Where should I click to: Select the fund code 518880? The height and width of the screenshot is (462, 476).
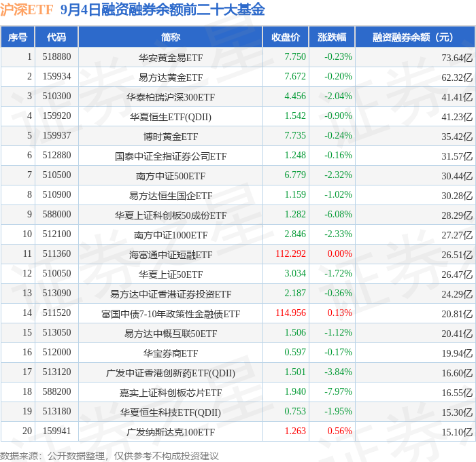tap(56, 56)
